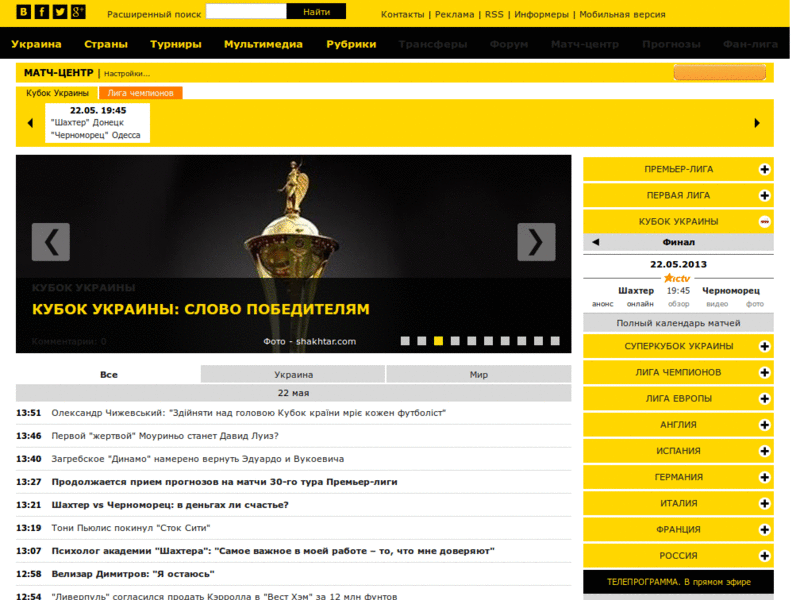
Task: Open article about 30-го тура predictions
Action: (224, 482)
